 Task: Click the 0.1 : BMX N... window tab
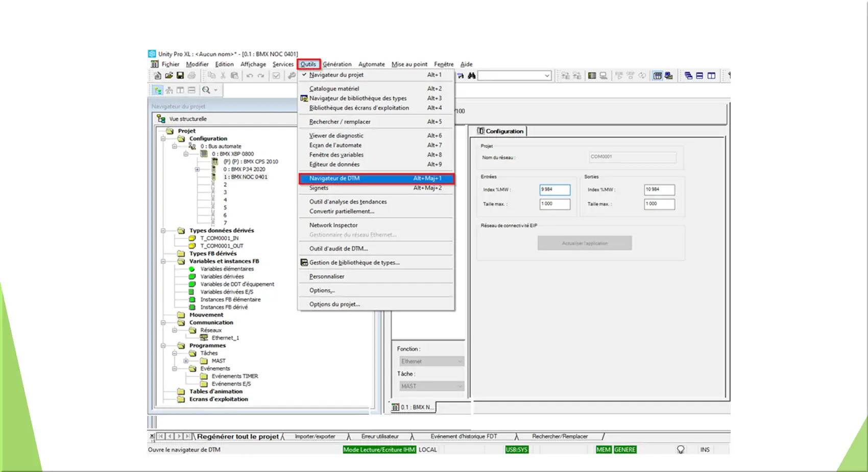(414, 407)
